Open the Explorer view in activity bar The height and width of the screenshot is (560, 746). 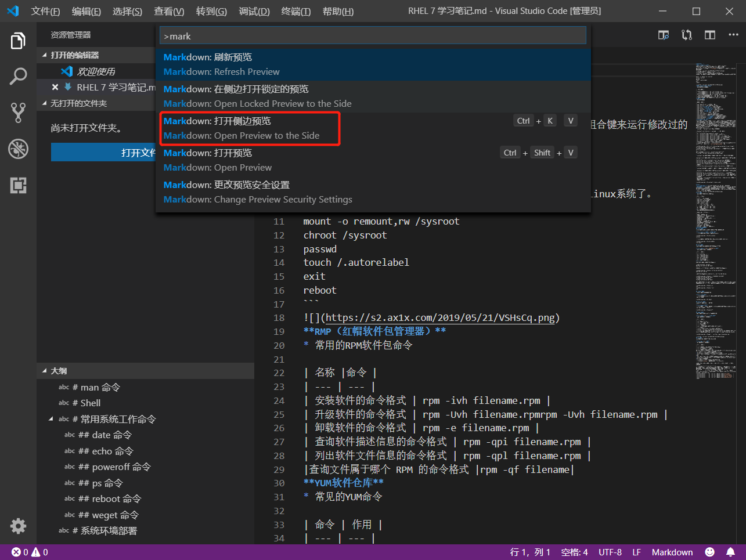tap(18, 41)
